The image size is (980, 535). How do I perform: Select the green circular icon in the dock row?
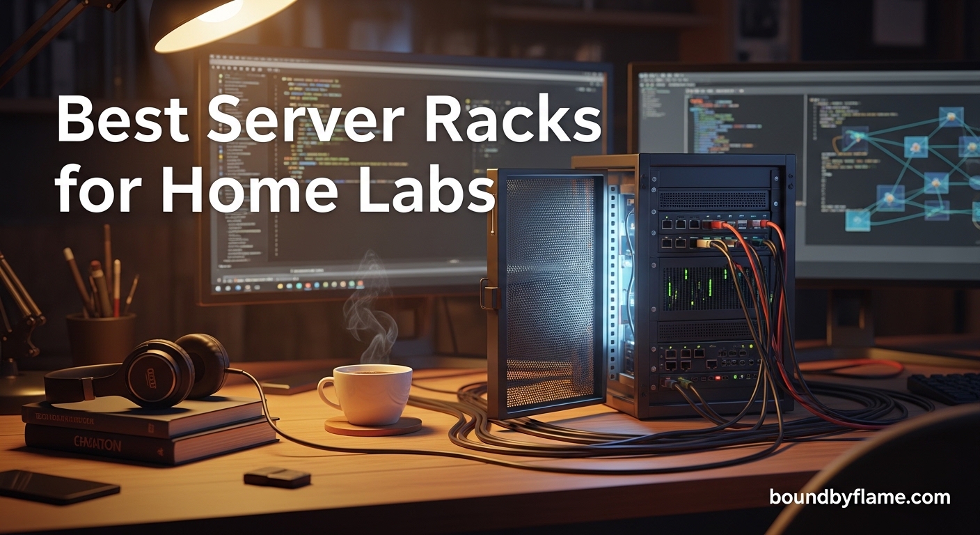(297, 284)
